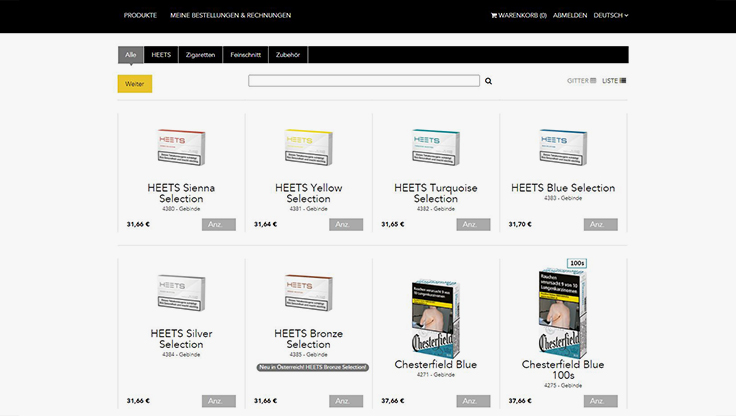This screenshot has height=416, width=736.
Task: Open HEETS Silver Selection product image
Action: (x=181, y=293)
